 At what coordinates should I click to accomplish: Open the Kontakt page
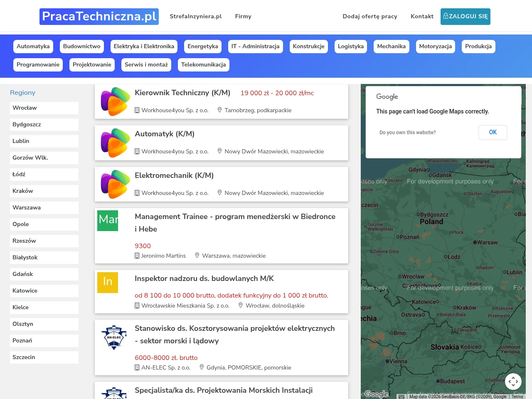pos(422,17)
